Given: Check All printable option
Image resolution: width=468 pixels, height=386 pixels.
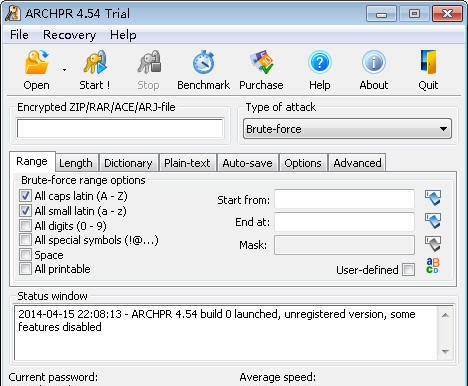Looking at the screenshot, I should 25,269.
